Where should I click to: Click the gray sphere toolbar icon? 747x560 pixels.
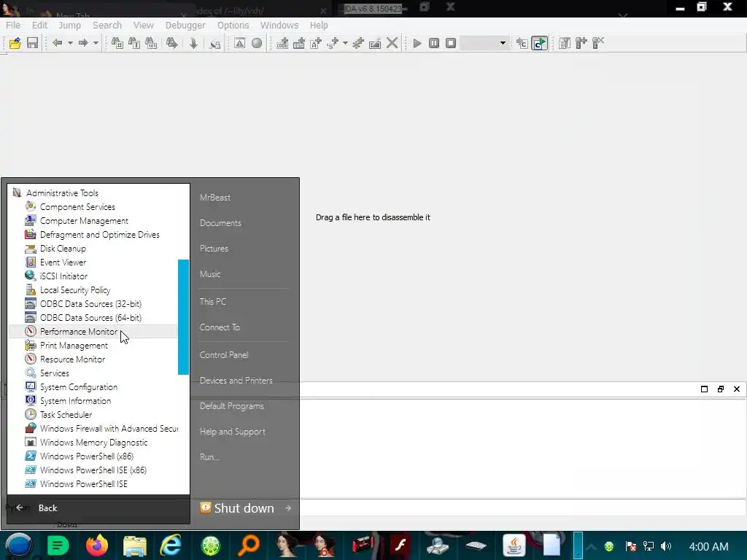(257, 43)
